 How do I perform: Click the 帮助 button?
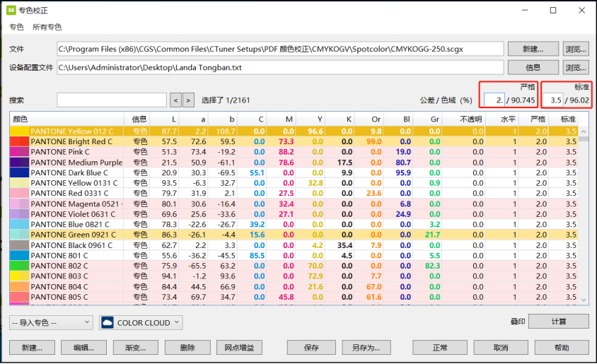coord(562,348)
